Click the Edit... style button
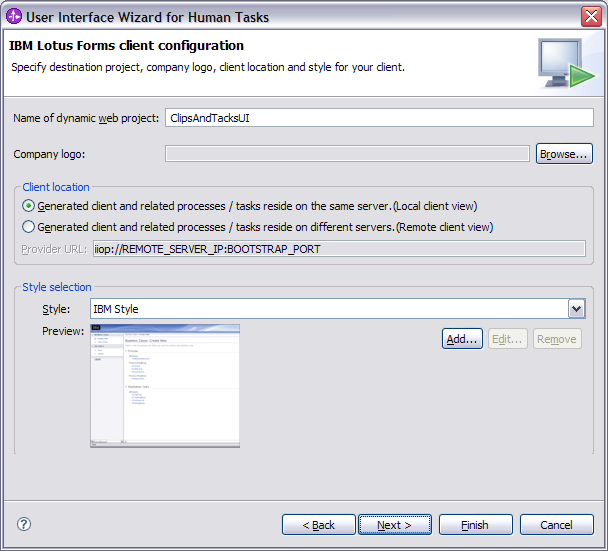The width and height of the screenshot is (608, 551). 508,339
